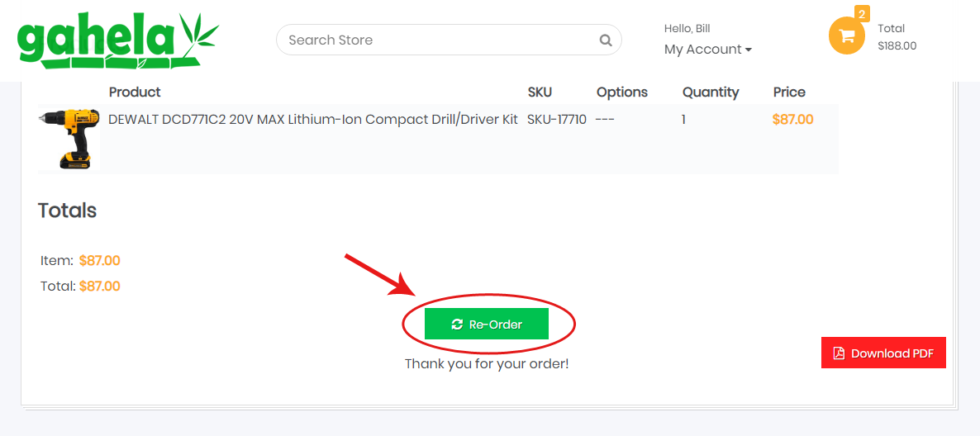Image resolution: width=980 pixels, height=436 pixels.
Task: Click the Quantity column header
Action: [x=711, y=92]
